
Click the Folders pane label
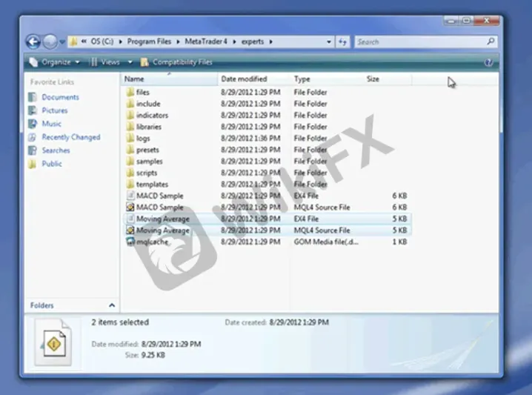pyautogui.click(x=42, y=305)
